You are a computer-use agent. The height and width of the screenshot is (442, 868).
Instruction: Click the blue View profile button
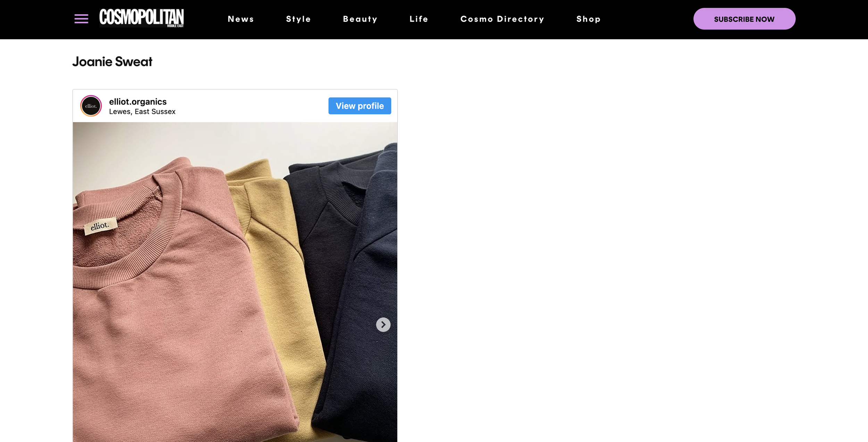(x=359, y=106)
